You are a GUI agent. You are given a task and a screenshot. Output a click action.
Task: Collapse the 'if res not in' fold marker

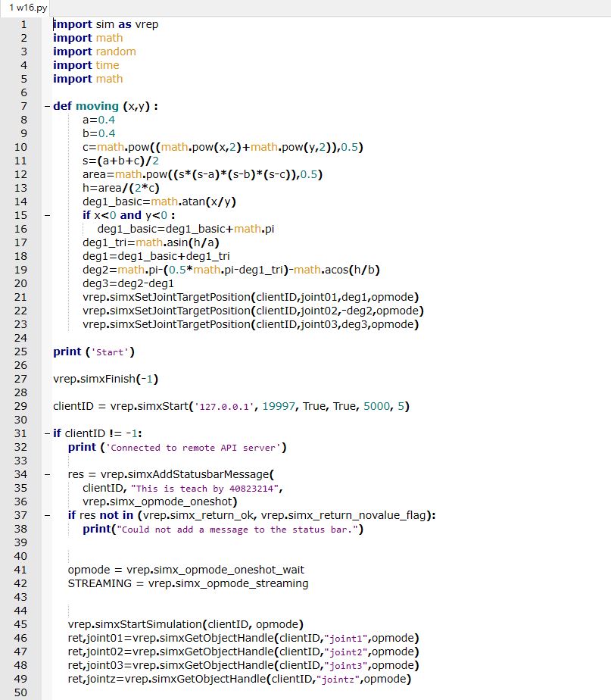point(47,516)
